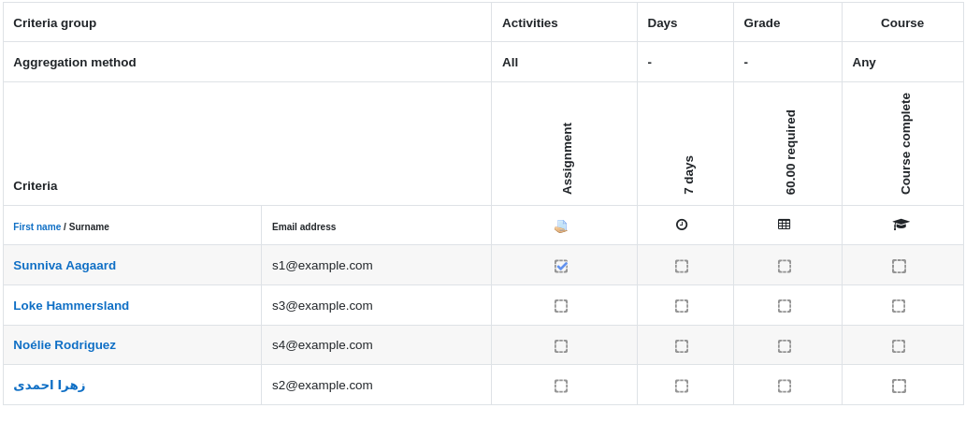Image resolution: width=980 pixels, height=423 pixels.
Task: Toggle Sunniva Aagaard's checked Assignment box
Action: coord(561,266)
